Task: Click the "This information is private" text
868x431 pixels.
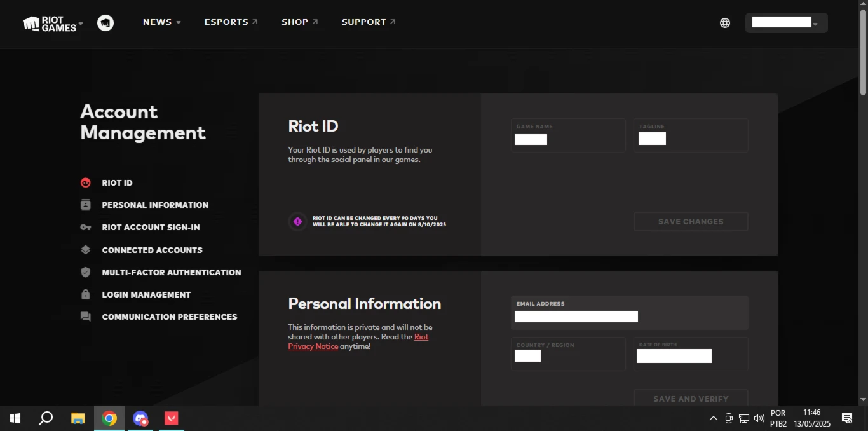Action: 360,337
